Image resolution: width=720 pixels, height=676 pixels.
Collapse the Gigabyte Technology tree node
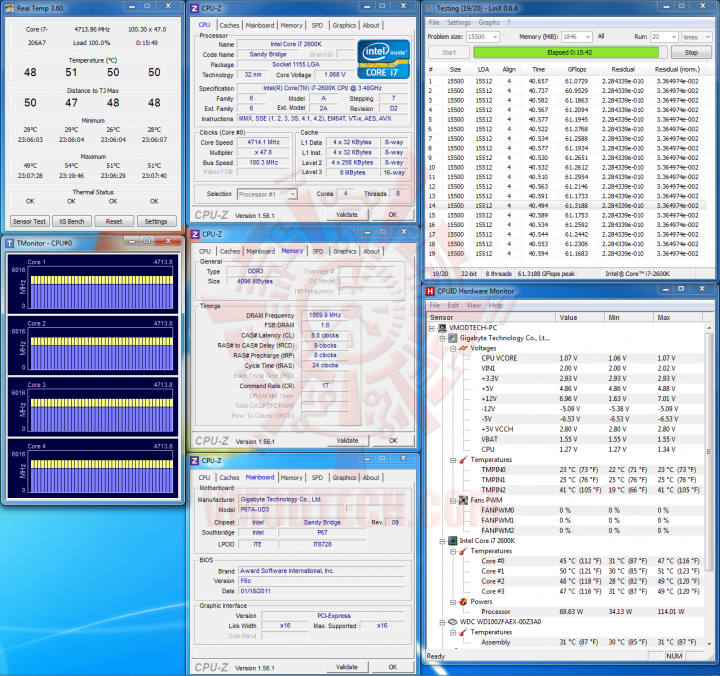pyautogui.click(x=442, y=338)
